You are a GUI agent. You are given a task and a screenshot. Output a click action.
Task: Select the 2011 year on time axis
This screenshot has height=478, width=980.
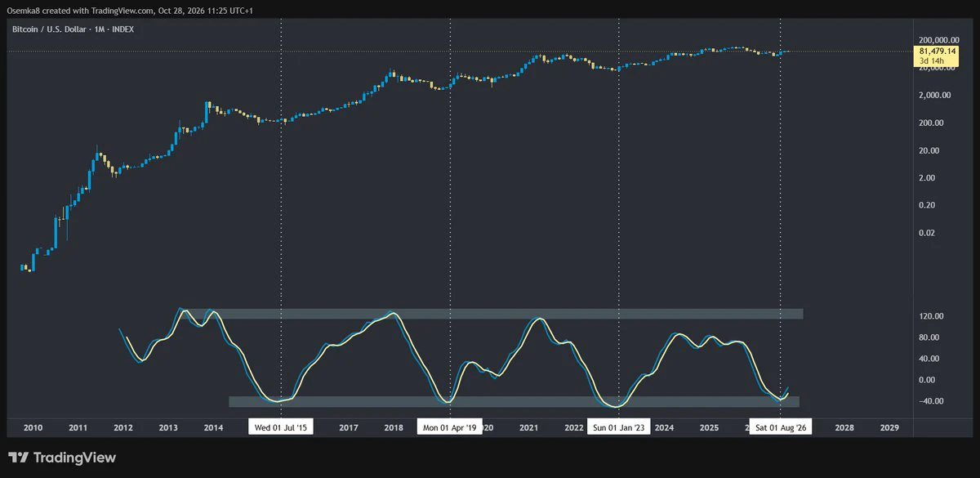[x=78, y=427]
